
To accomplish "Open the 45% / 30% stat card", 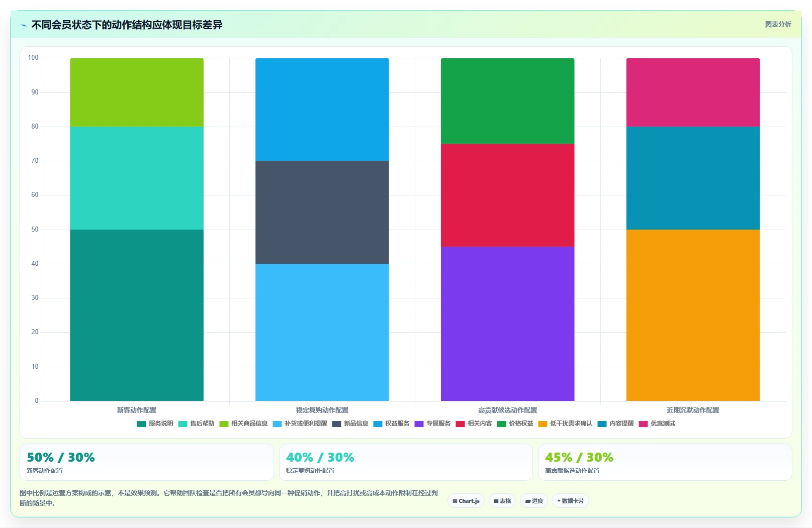I will point(665,462).
